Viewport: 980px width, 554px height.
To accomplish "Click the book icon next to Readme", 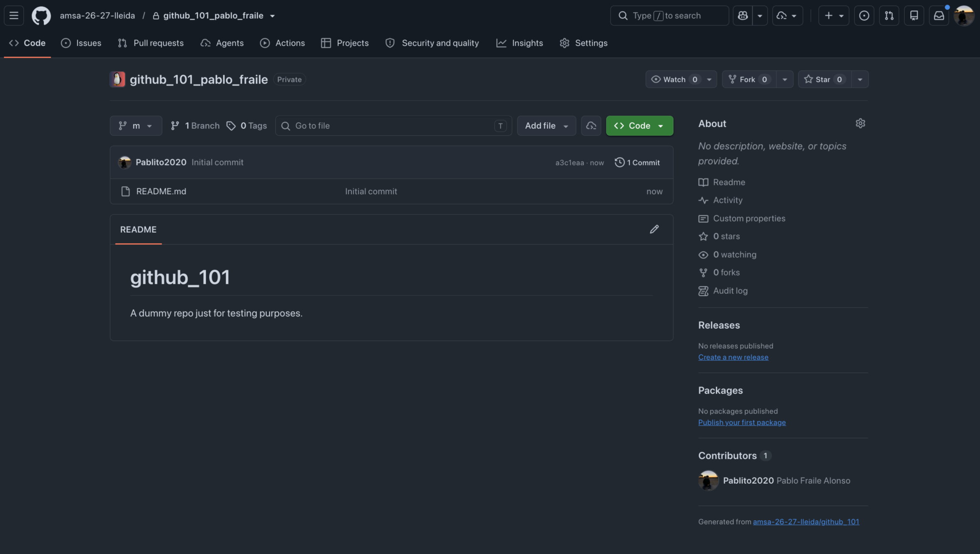I will click(x=703, y=182).
